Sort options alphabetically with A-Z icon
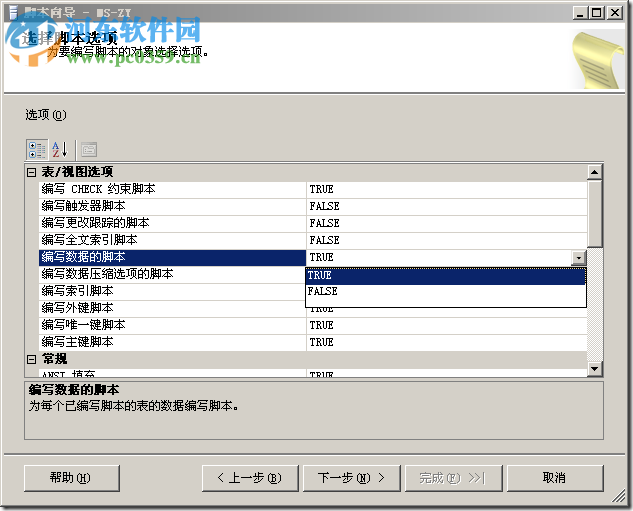Viewport: 633px width, 511px height. tap(60, 150)
